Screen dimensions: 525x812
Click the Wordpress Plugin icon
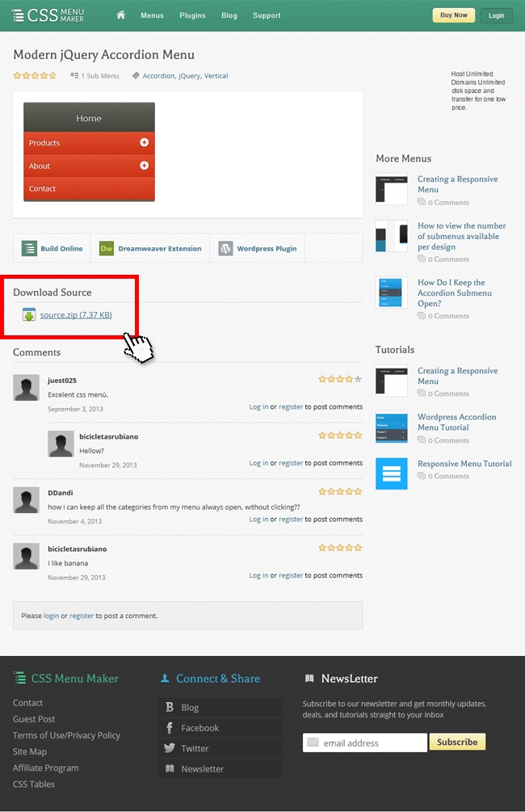[225, 249]
